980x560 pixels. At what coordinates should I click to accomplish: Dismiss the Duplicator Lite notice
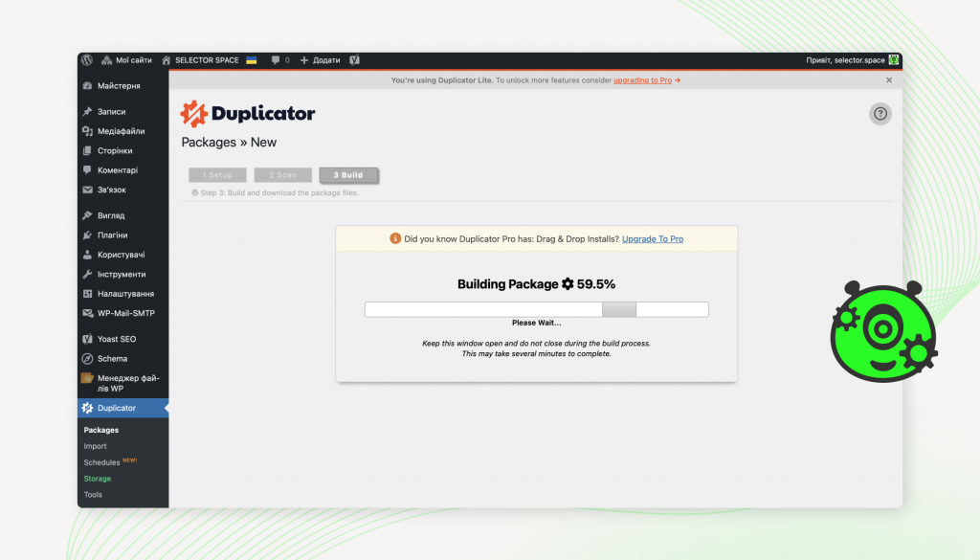888,80
